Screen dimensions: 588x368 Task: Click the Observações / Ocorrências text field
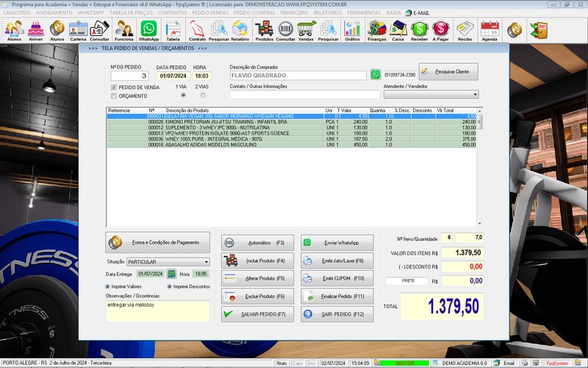pyautogui.click(x=157, y=311)
